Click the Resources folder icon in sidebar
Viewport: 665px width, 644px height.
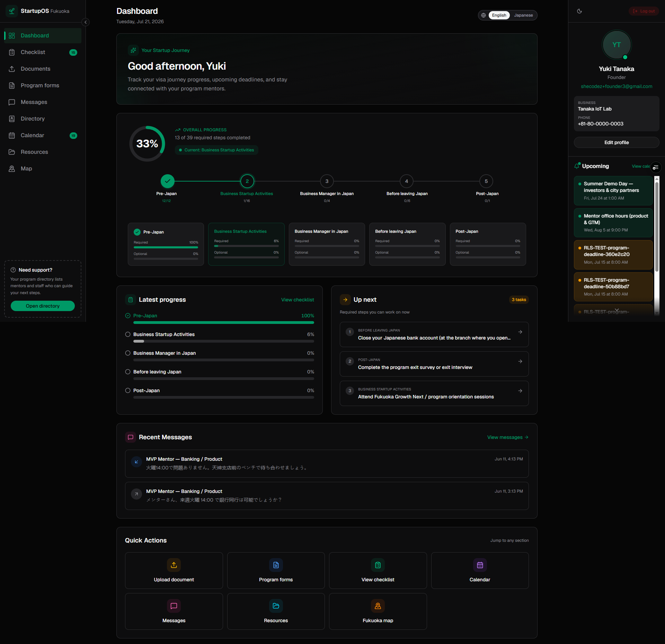coord(12,152)
